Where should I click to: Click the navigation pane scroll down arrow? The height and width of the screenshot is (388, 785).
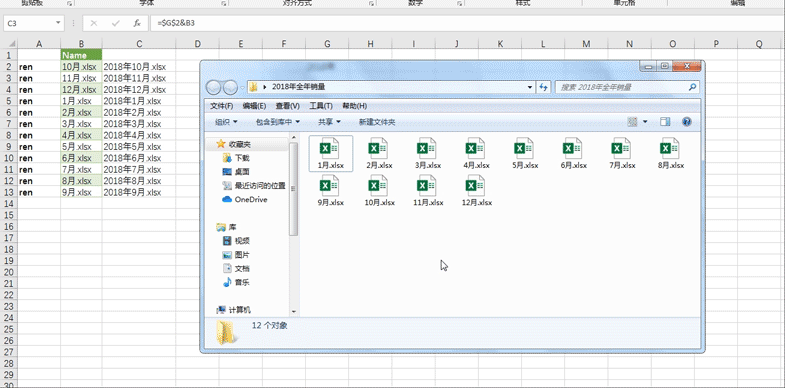(x=293, y=311)
